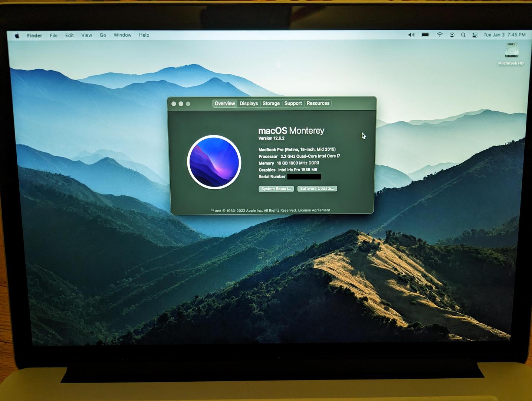532x401 pixels.
Task: Switch to the Resources tab
Action: coord(318,103)
